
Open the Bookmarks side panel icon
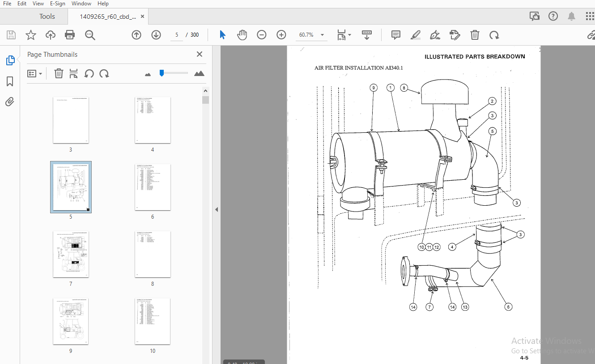10,81
